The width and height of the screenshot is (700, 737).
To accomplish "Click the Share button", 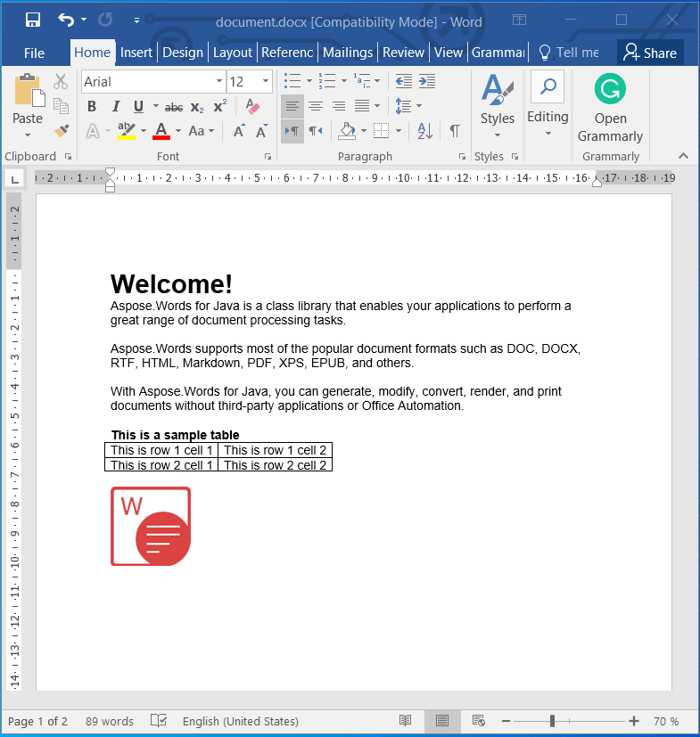I will point(650,53).
